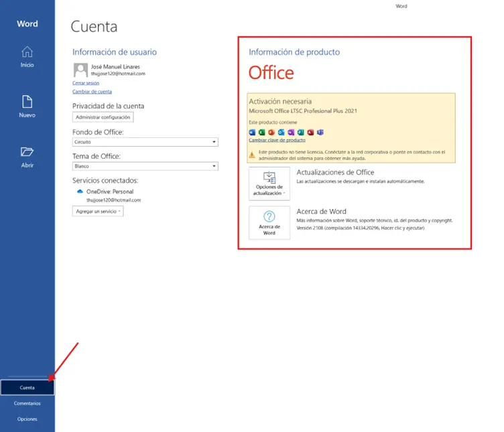Click the Privacidad de la cuenta heading
Image resolution: width=504 pixels, height=432 pixels.
click(108, 106)
